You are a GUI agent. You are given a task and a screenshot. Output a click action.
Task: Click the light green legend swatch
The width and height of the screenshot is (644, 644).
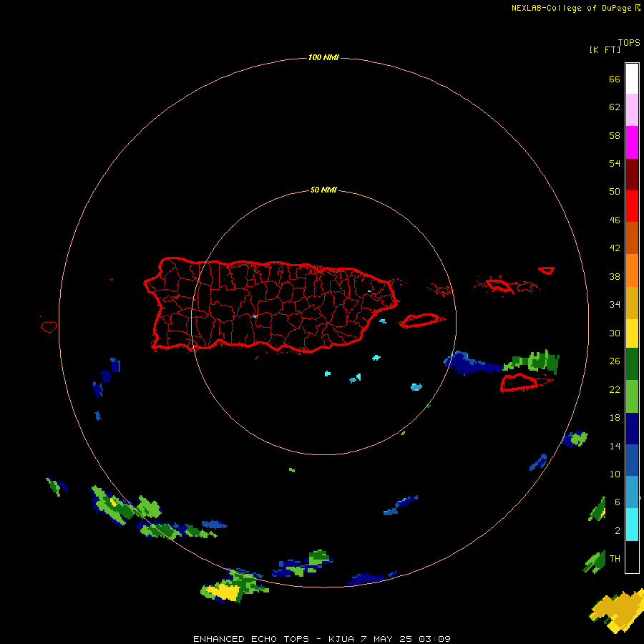click(x=632, y=396)
